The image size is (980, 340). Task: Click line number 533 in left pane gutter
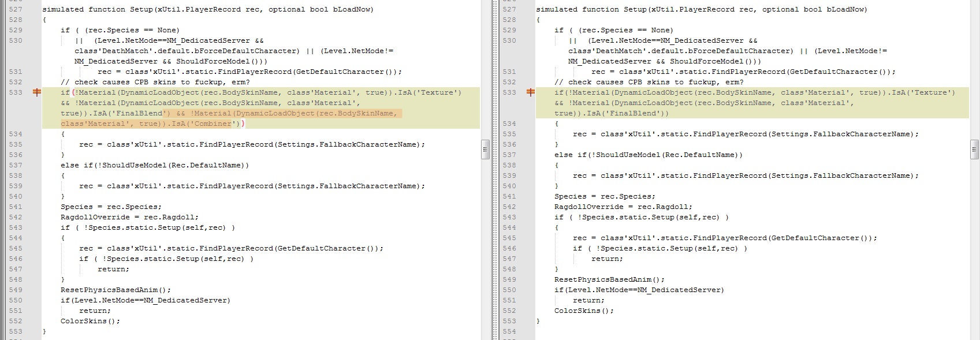point(16,92)
